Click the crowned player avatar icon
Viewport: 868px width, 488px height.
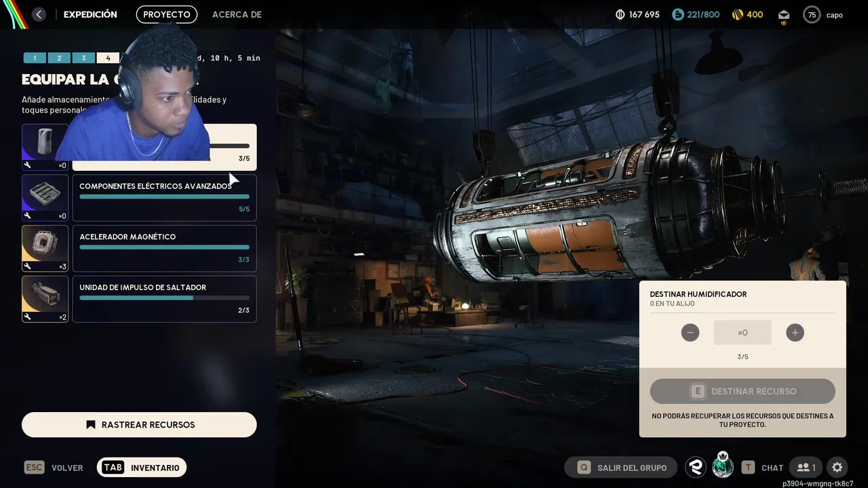(723, 466)
